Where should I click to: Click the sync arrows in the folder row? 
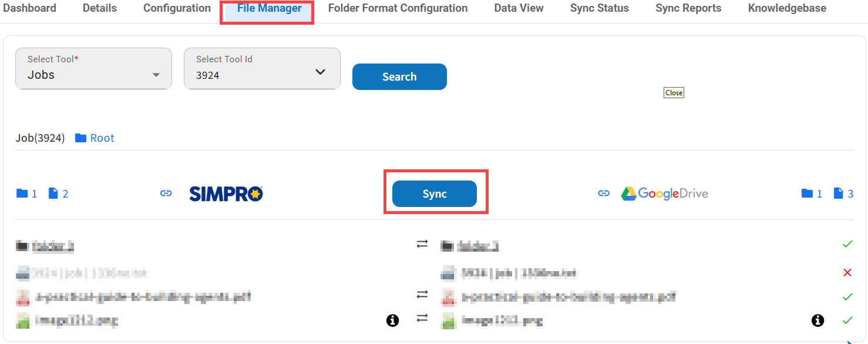coord(422,244)
